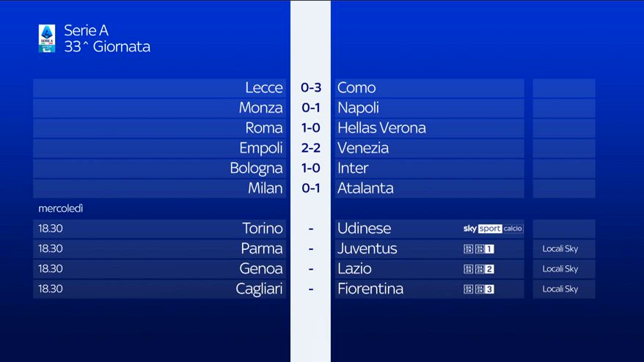Click the Napoli team name

click(x=358, y=108)
